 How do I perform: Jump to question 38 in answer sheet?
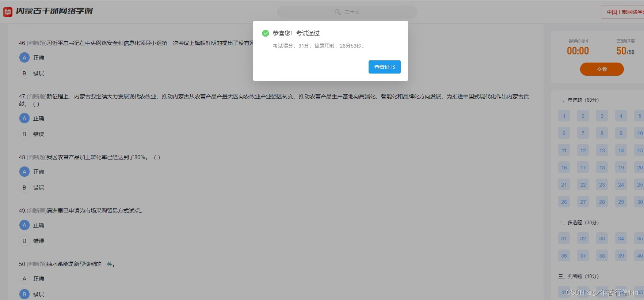click(x=602, y=256)
